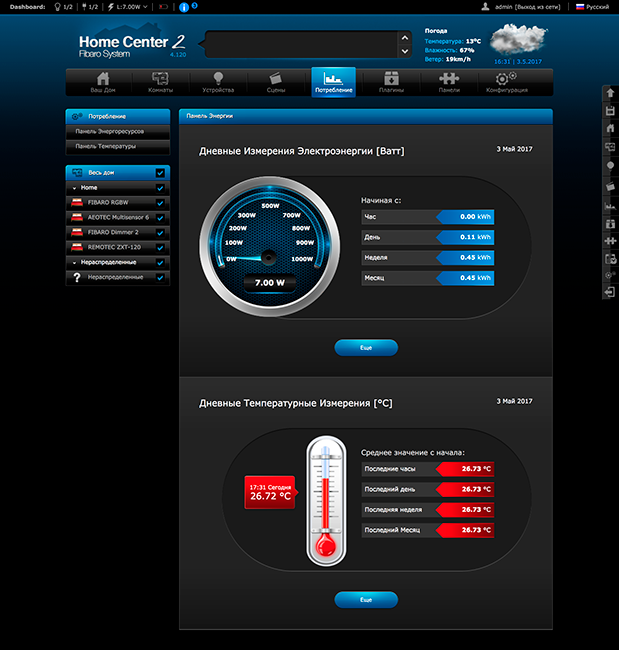
Task: Click sidebar plugins box icon
Action: (610, 224)
